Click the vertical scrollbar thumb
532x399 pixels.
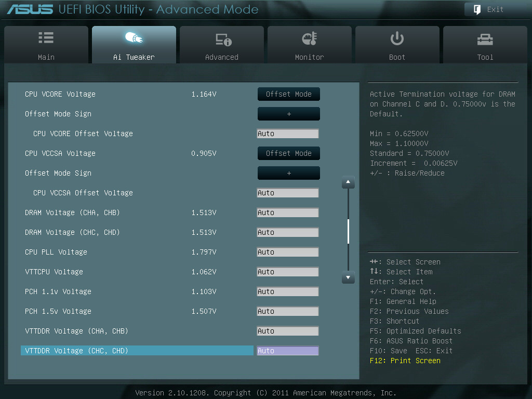coord(349,231)
